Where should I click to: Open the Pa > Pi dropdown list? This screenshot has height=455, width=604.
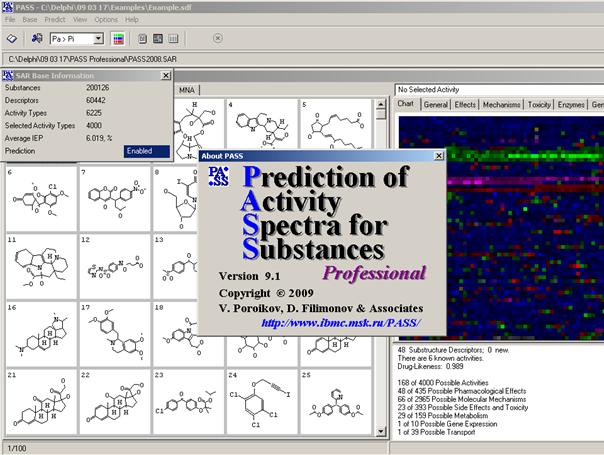pyautogui.click(x=98, y=39)
